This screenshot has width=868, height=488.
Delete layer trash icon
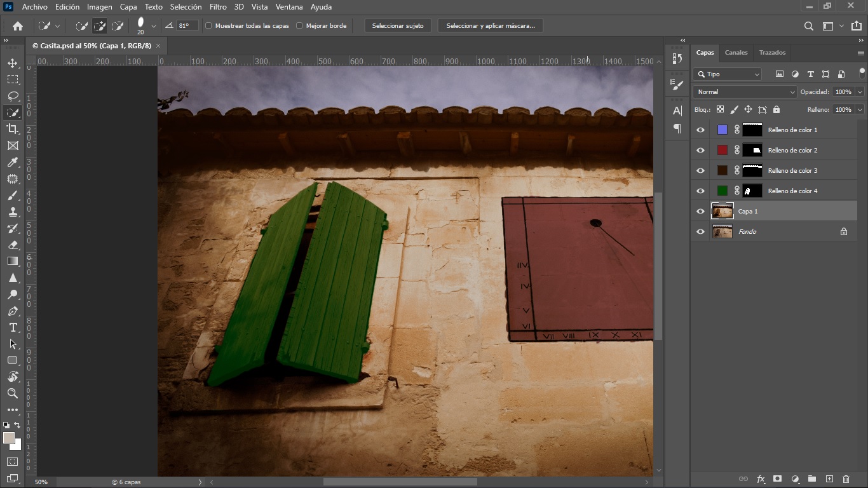click(x=846, y=478)
